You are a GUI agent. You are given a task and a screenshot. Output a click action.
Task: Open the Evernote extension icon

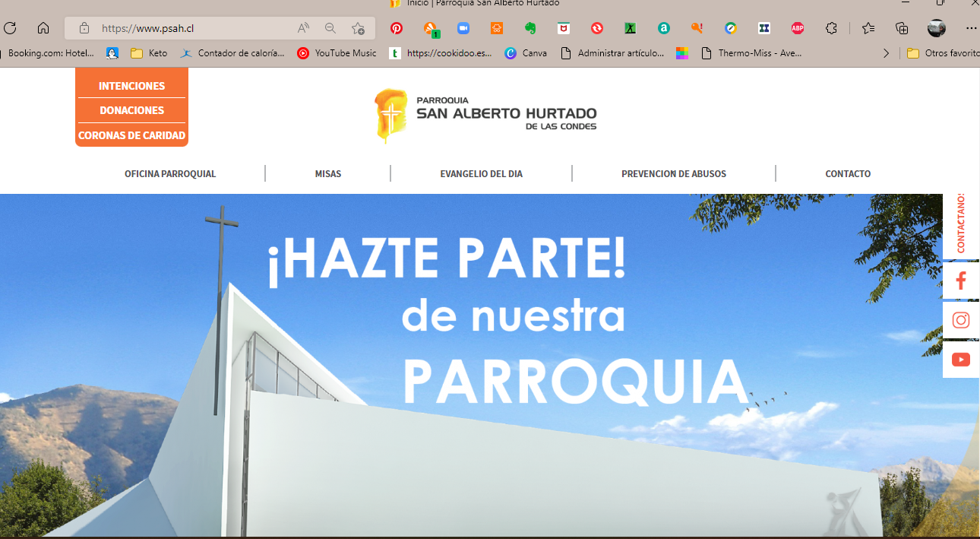(530, 28)
